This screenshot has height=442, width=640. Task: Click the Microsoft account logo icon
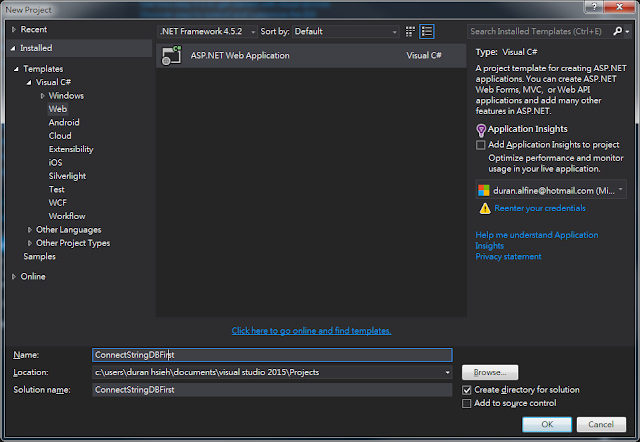coord(484,190)
